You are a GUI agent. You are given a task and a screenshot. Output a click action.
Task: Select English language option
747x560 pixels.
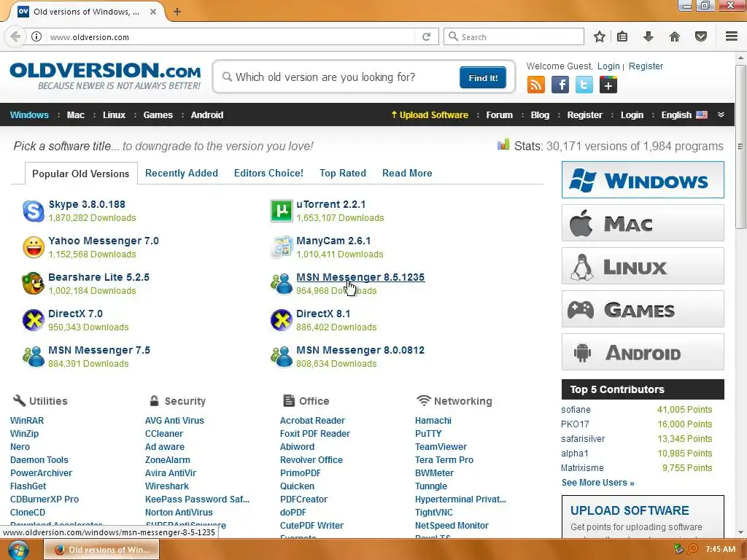pyautogui.click(x=684, y=114)
